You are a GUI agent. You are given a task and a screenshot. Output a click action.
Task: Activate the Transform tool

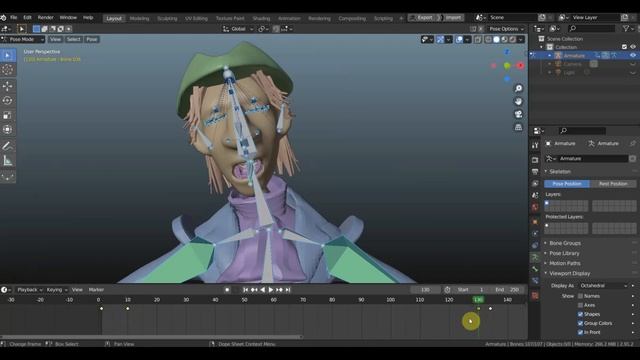8,130
